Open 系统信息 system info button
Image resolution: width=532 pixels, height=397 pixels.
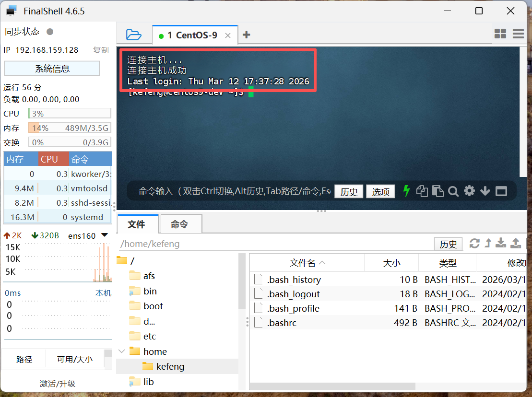click(52, 69)
